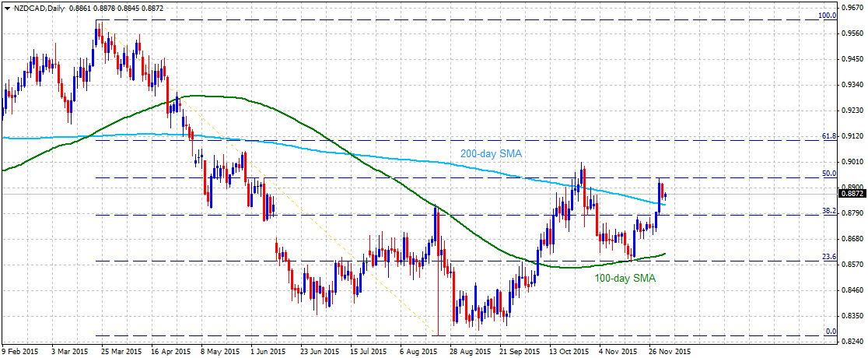Click the 100.0 Fibonacci level label
868x358 pixels.
pos(827,16)
